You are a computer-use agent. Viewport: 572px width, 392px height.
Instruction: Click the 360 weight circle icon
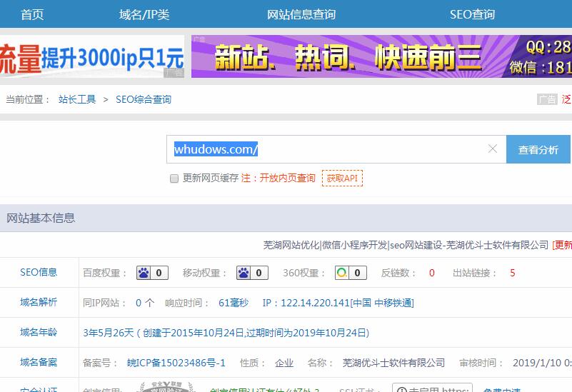[343, 273]
